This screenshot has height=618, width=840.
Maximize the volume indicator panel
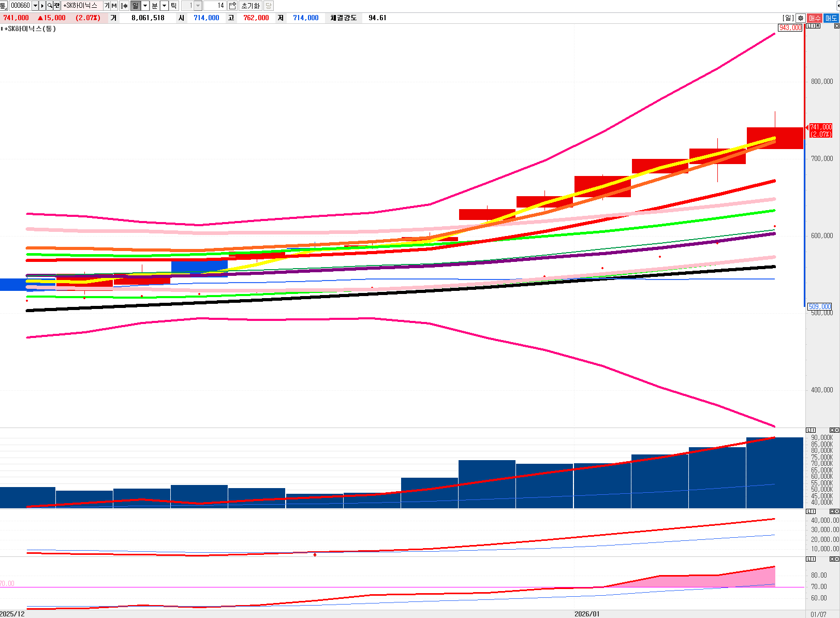[832, 430]
